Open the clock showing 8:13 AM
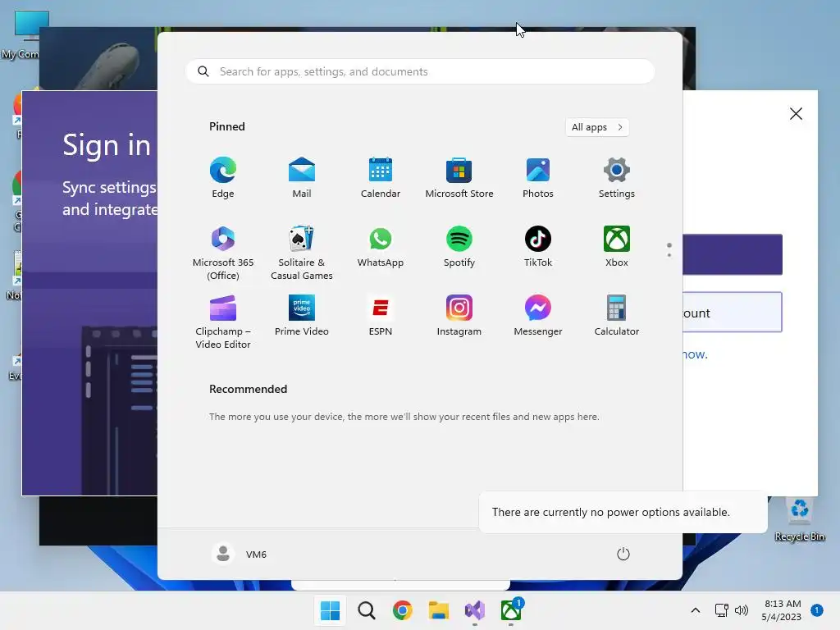Viewport: 840px width, 630px height. click(782, 610)
